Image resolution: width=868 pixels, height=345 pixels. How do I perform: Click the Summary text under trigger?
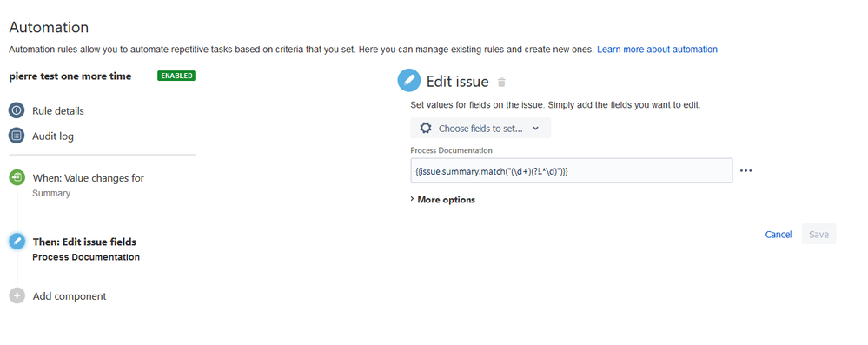51,193
